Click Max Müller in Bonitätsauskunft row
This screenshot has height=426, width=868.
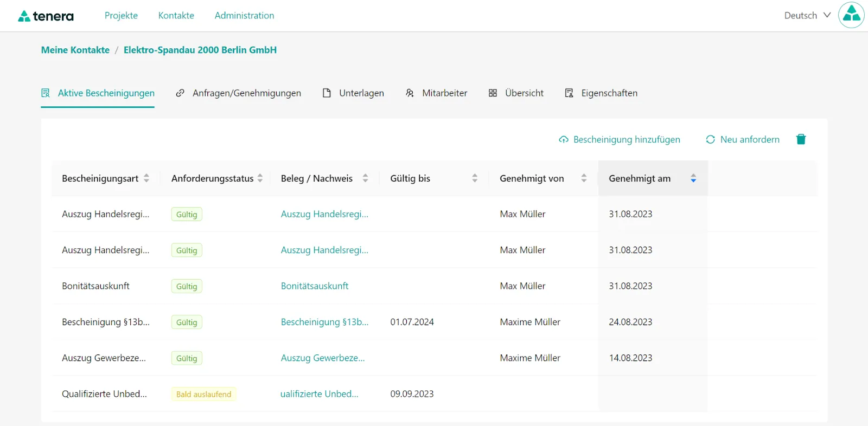click(522, 286)
